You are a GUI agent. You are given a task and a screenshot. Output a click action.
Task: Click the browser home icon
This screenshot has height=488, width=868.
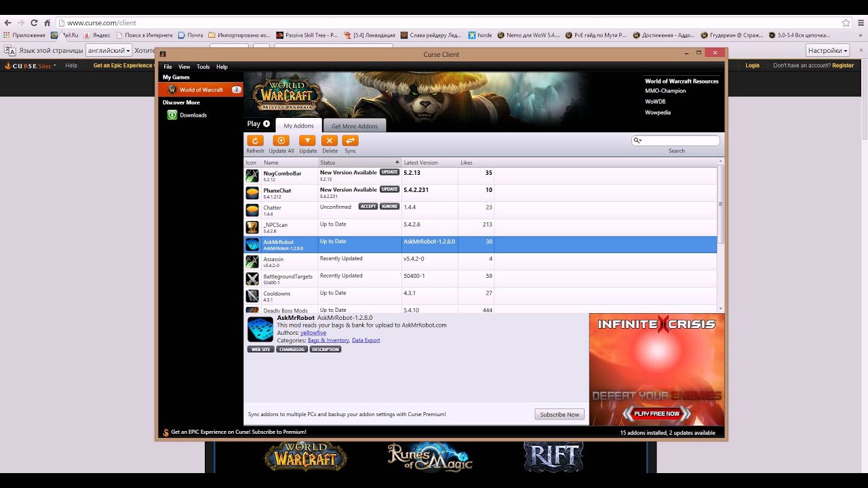click(47, 22)
